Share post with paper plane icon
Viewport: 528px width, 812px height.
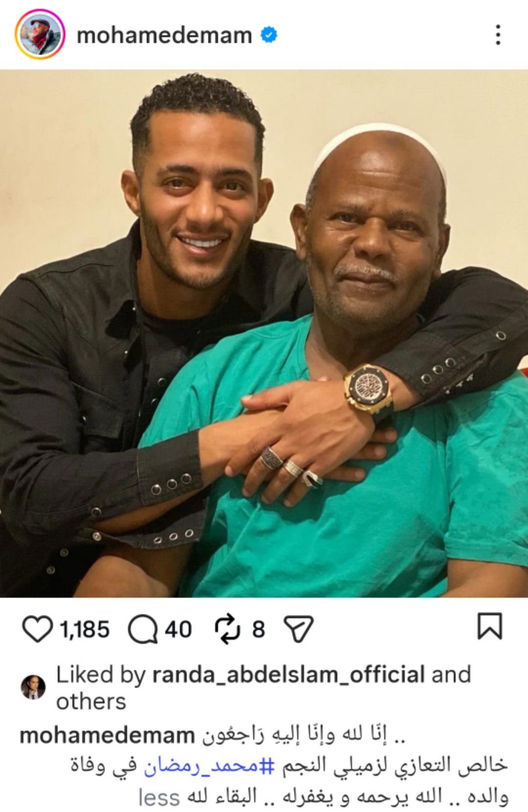click(298, 629)
